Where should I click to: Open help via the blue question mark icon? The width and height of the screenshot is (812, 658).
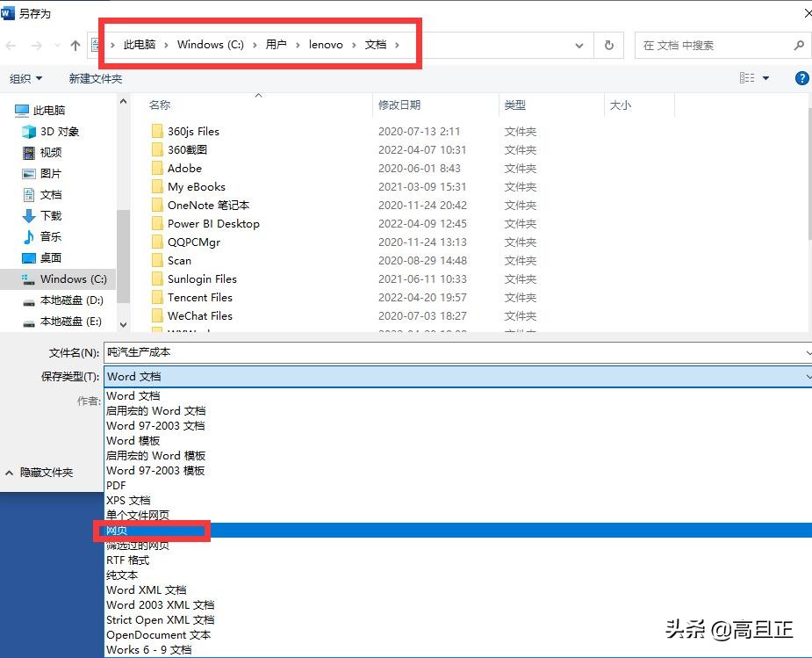801,77
